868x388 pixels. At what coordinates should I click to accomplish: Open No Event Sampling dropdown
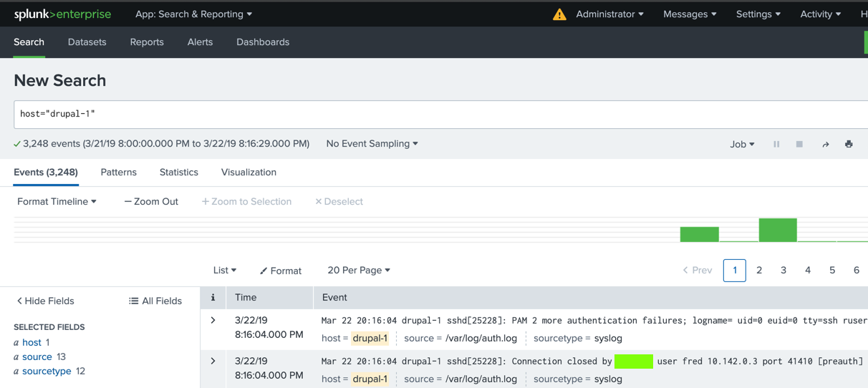(372, 144)
